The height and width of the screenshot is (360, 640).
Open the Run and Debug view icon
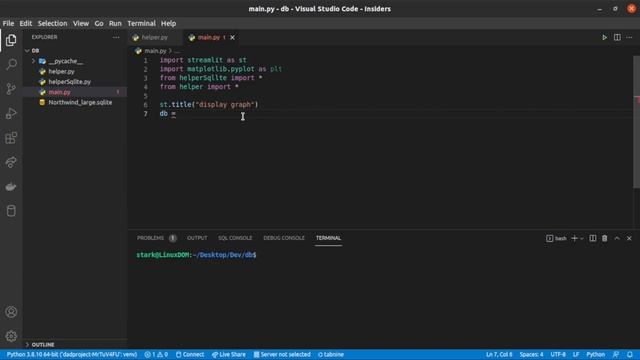pyautogui.click(x=11, y=113)
